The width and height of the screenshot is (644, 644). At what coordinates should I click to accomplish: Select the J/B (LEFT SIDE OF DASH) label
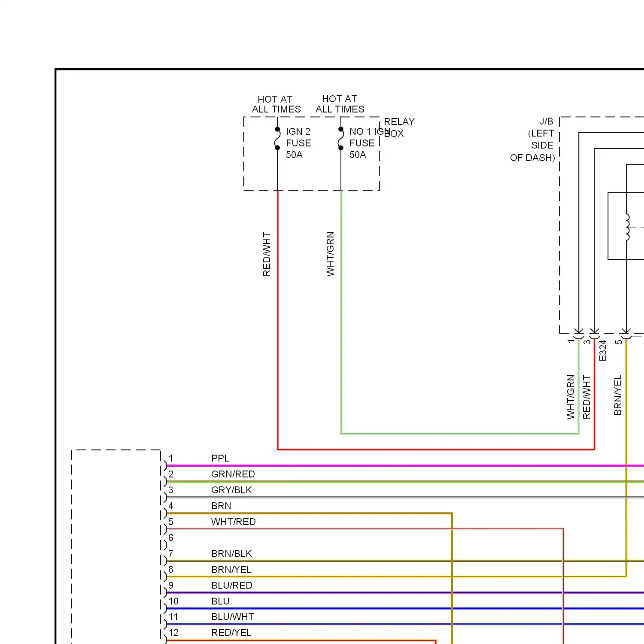point(532,140)
